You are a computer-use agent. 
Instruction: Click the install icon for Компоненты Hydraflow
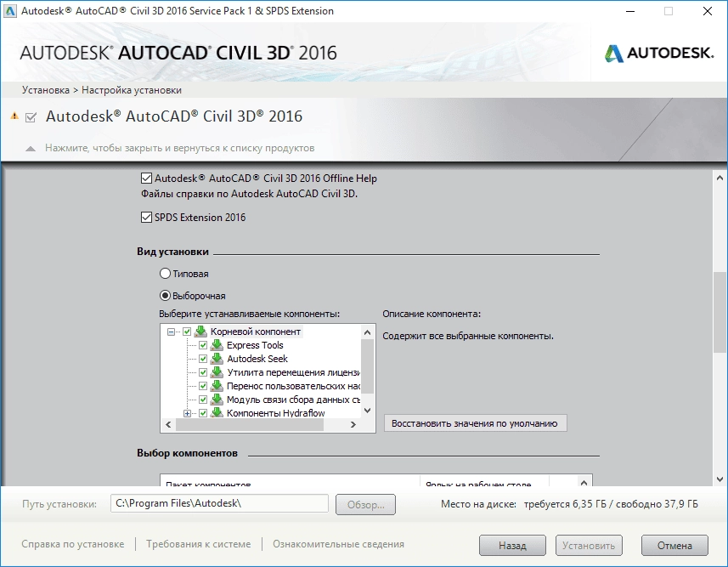pos(217,412)
